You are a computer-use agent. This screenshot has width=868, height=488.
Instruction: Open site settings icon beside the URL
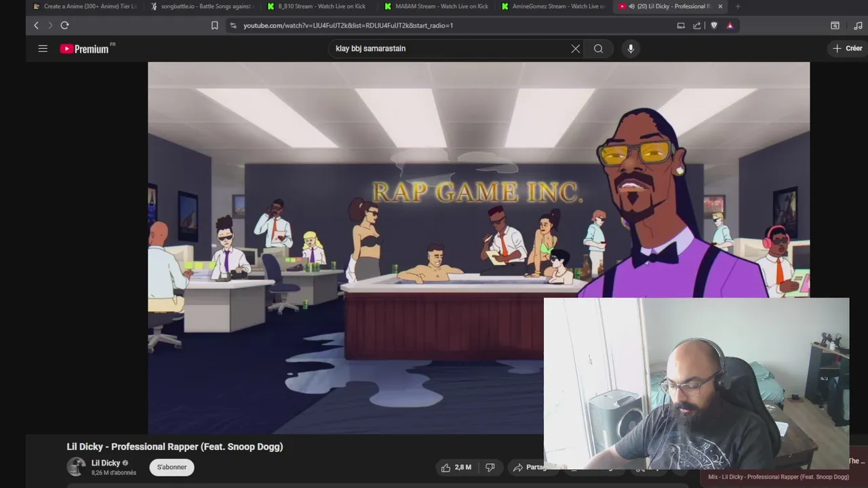[x=233, y=25]
